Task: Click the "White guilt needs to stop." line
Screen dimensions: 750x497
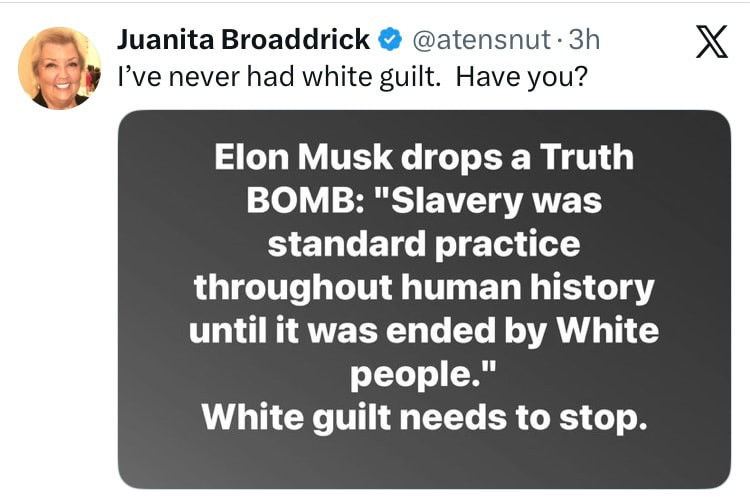Action: (424, 416)
